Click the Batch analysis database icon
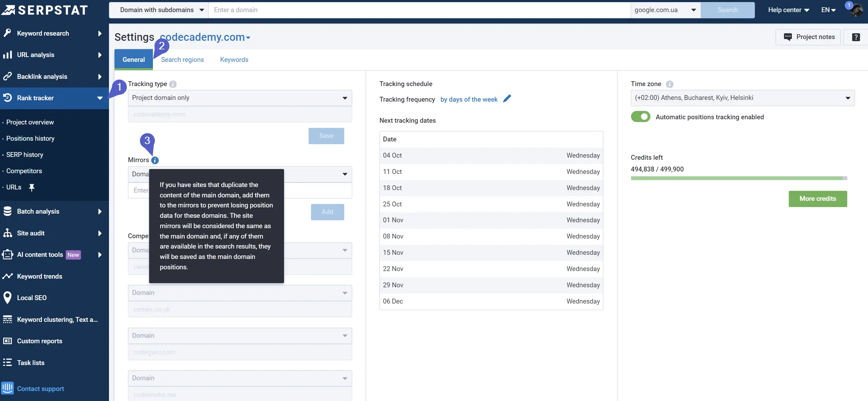This screenshot has width=868, height=401. click(x=7, y=211)
